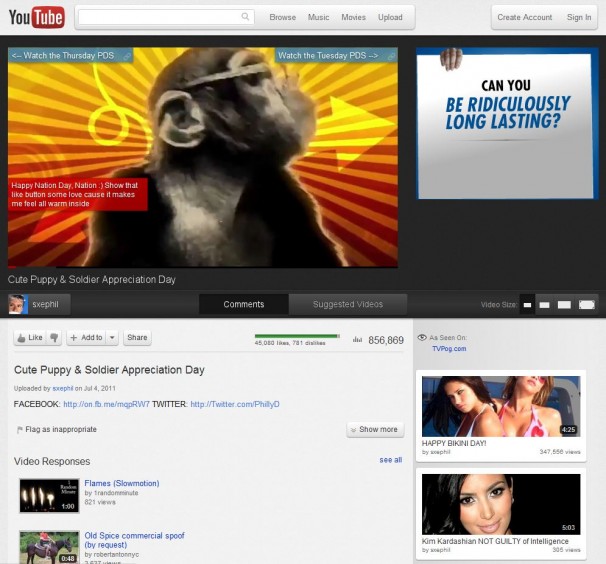Image resolution: width=606 pixels, height=564 pixels.
Task: Click the search magnifier icon
Action: pos(245,17)
